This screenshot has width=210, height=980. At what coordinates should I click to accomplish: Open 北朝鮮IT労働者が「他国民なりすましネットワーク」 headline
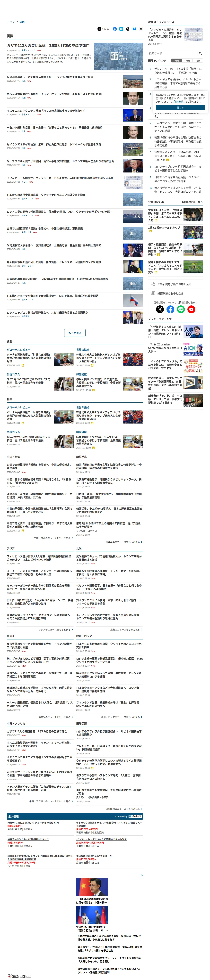coord(109,481)
